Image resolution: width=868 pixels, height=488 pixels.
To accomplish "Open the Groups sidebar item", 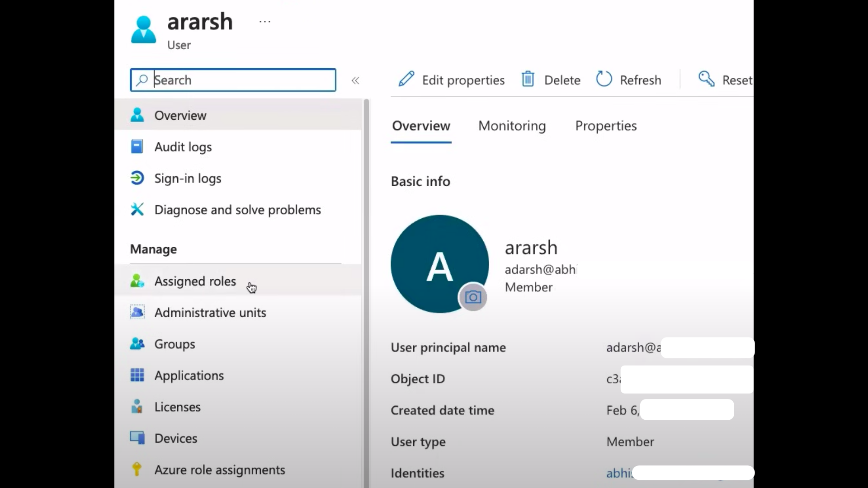I will [x=175, y=344].
